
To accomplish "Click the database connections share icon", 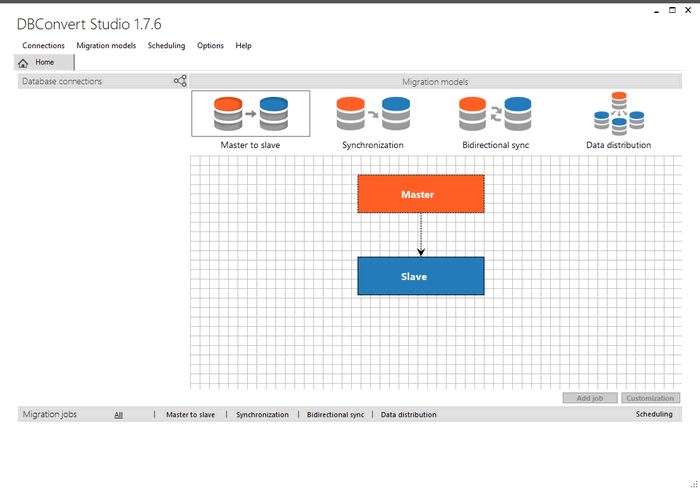I will (180, 81).
